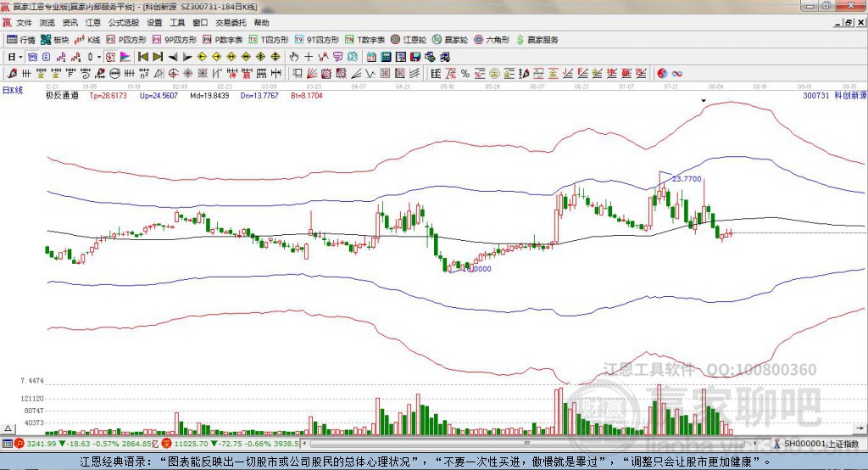Open the 六角形 hexagon tool

(x=492, y=40)
